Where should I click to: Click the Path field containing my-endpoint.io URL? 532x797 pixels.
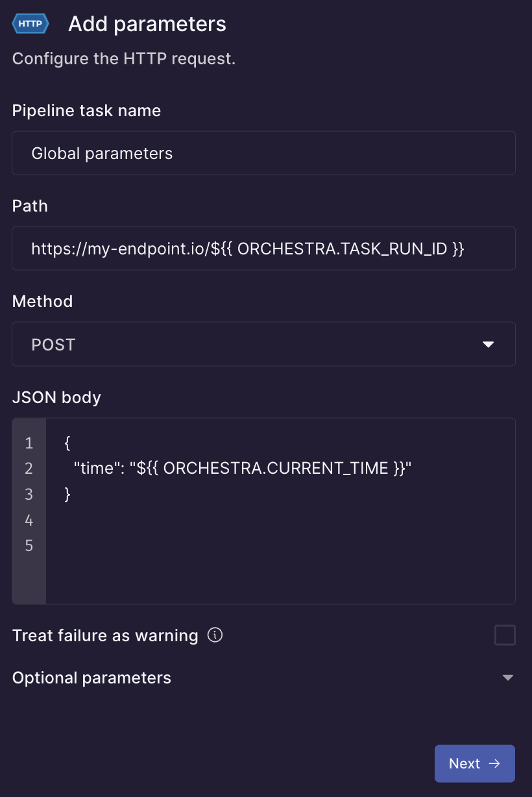tap(263, 248)
